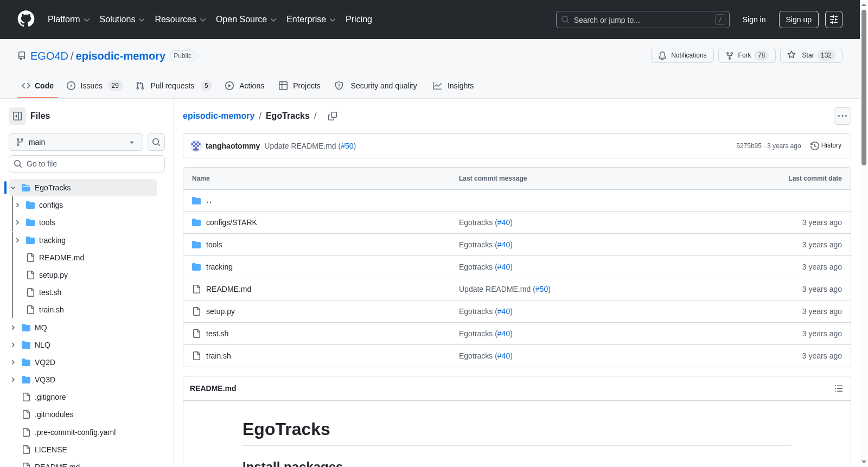
Task: Click the test.sh file icon in table
Action: (196, 334)
